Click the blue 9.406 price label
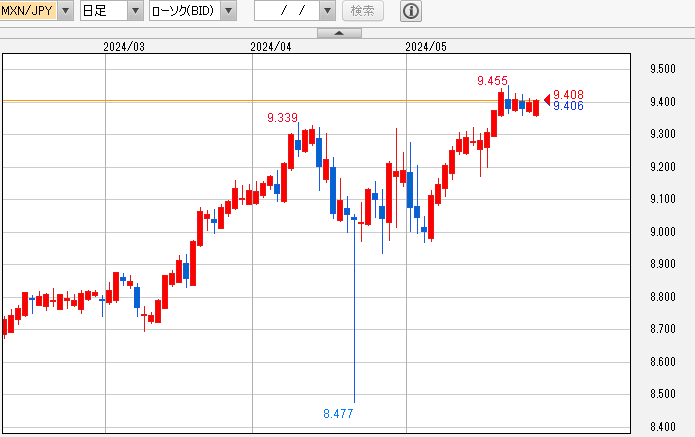The height and width of the screenshot is (437, 695). (568, 105)
